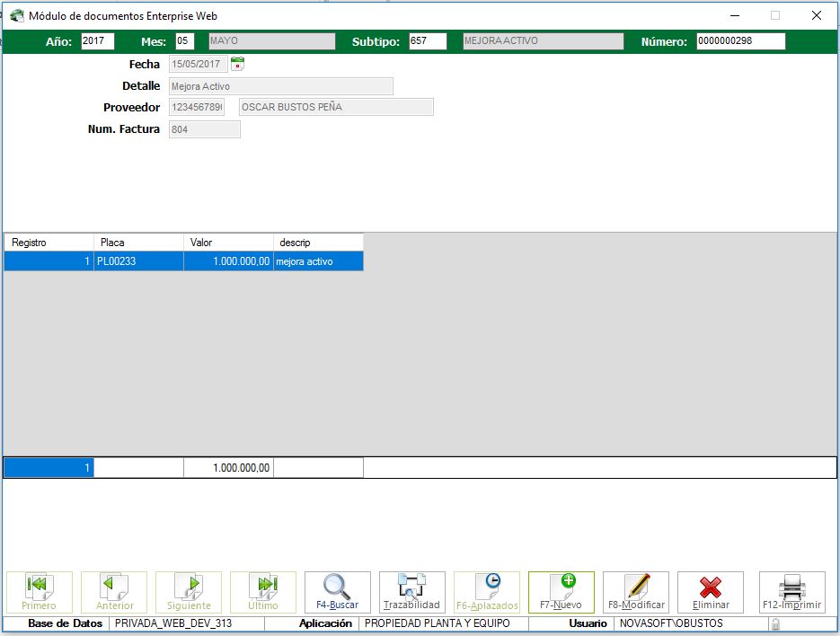Go to first record with Primero

(x=40, y=592)
